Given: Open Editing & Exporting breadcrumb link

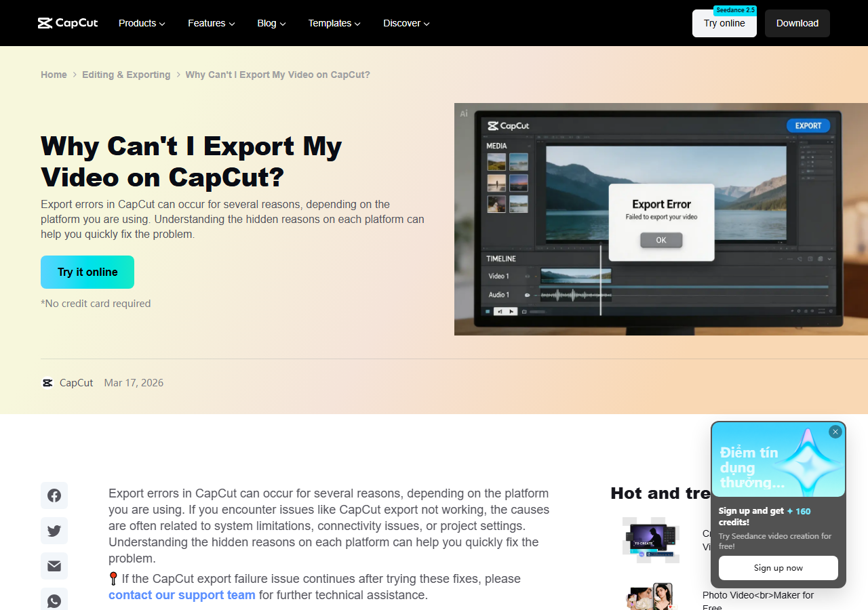Looking at the screenshot, I should 126,75.
